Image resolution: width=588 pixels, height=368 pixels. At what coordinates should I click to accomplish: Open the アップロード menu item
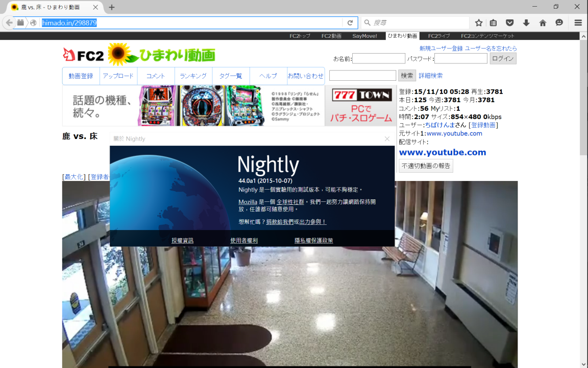point(118,76)
